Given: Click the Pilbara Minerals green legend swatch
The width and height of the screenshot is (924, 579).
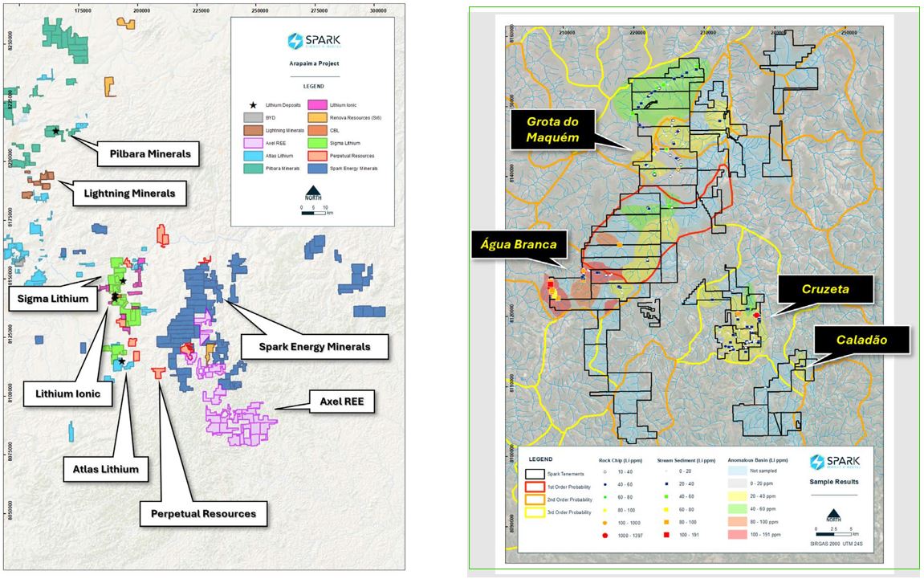Looking at the screenshot, I should [254, 169].
